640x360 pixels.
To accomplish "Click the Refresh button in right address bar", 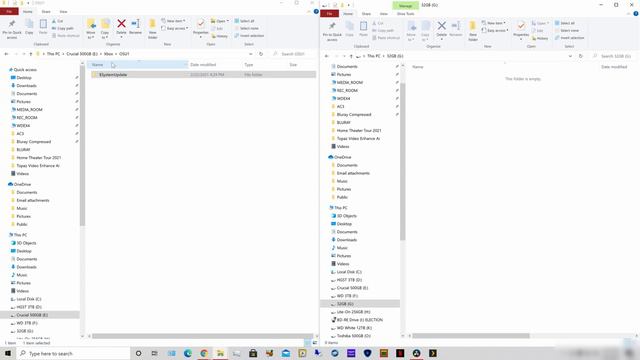I will pyautogui.click(x=580, y=56).
